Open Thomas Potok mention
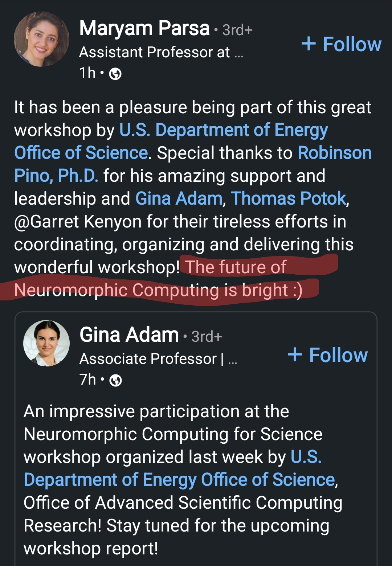Image resolution: width=392 pixels, height=566 pixels. 289,198
